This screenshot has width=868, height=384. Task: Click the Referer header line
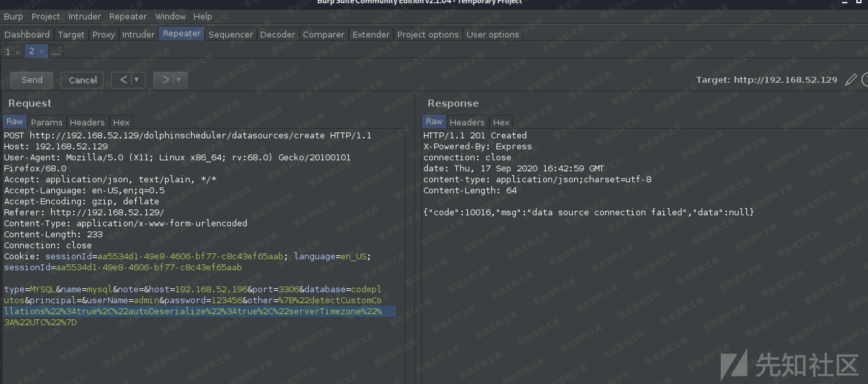tap(84, 212)
